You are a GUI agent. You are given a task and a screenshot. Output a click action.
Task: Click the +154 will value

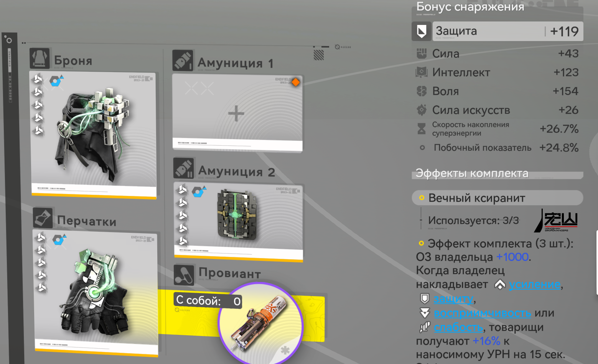(x=566, y=91)
